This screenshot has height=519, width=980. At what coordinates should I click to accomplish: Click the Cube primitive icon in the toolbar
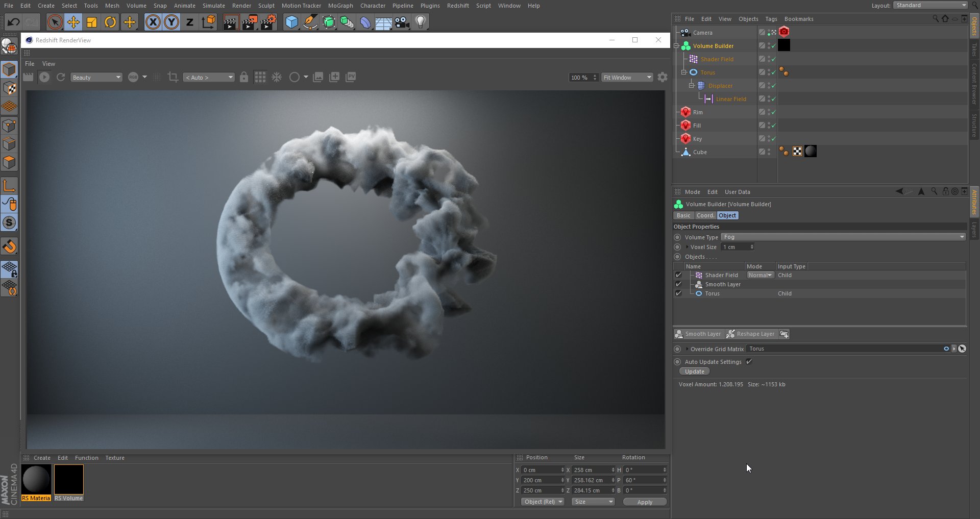pyautogui.click(x=291, y=22)
